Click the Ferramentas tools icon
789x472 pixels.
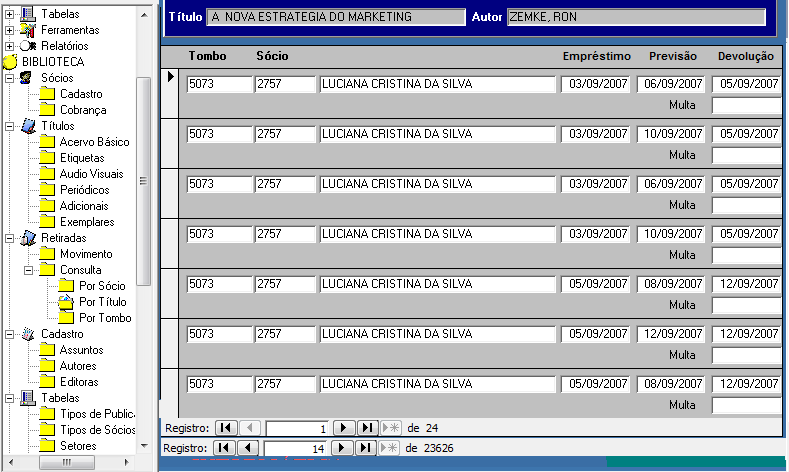tap(28, 30)
